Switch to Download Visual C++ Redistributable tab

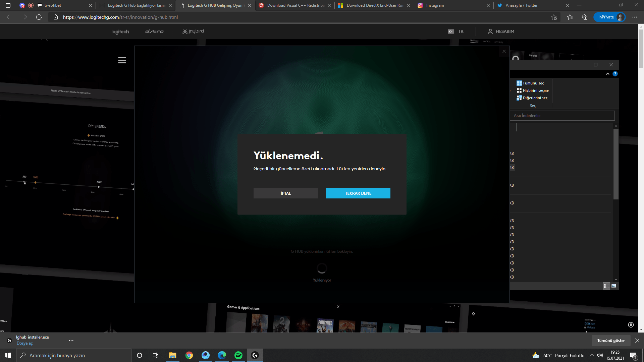tap(295, 5)
